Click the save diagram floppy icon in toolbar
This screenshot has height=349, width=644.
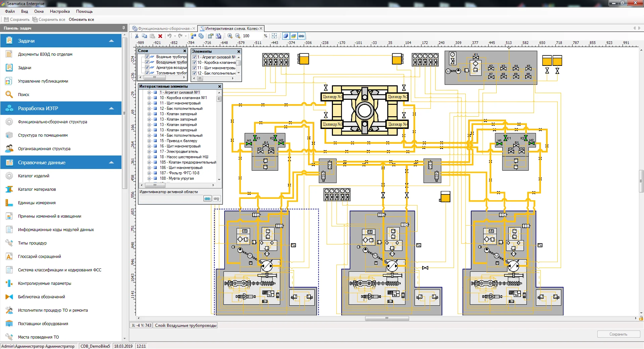click(218, 36)
